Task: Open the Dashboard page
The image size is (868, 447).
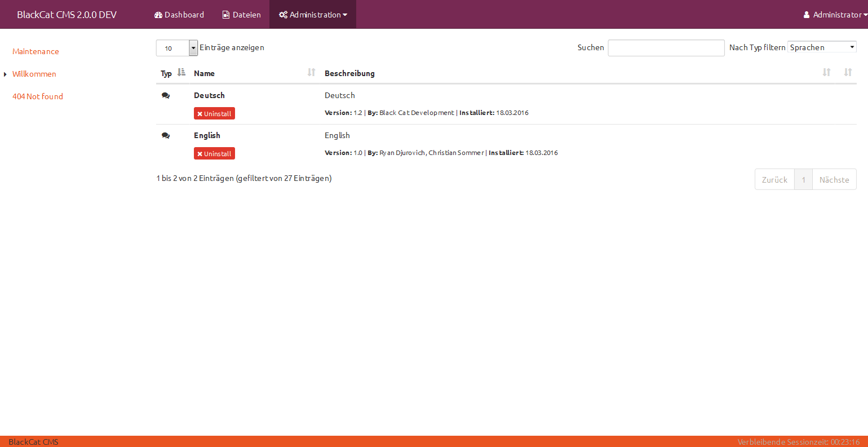Action: coord(179,15)
